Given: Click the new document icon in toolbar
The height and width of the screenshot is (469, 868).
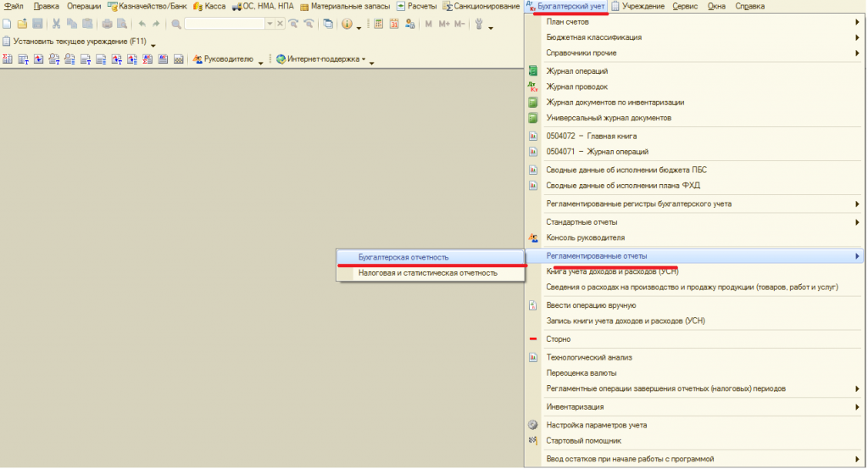Looking at the screenshot, I should point(7,24).
